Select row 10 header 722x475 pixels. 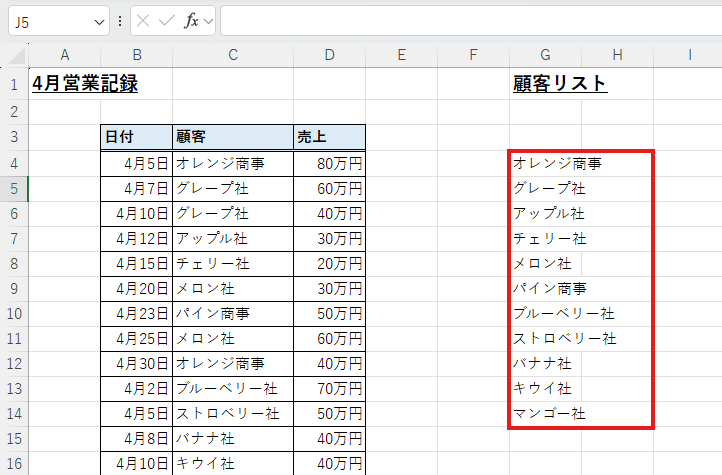15,313
